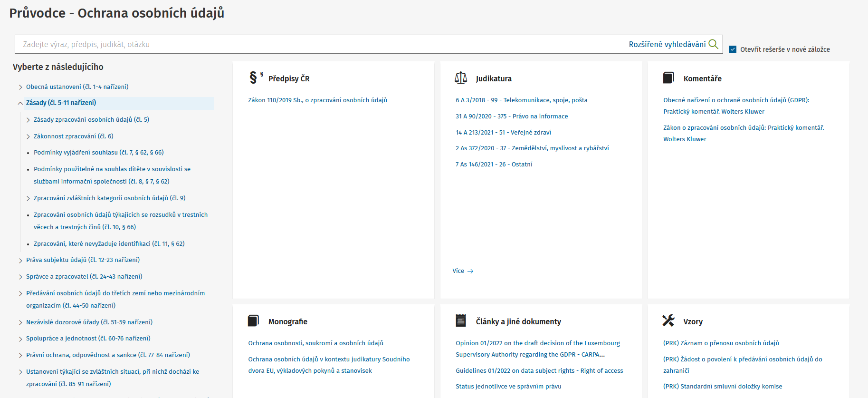Uncheck Otevřít rešerše v nové záložce checkbox
Viewport: 868px width, 398px height.
coord(733,49)
